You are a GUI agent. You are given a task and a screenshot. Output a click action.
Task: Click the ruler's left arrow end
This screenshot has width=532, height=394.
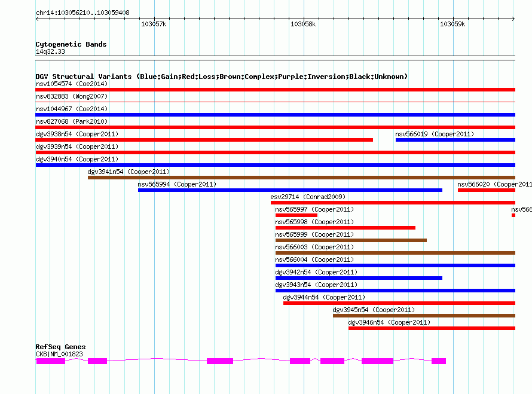pos(37,19)
